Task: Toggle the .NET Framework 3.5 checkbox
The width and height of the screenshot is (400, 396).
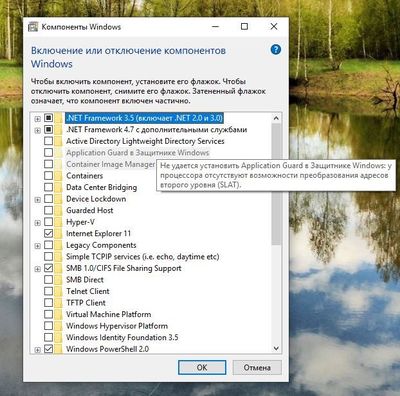Action: click(x=49, y=118)
